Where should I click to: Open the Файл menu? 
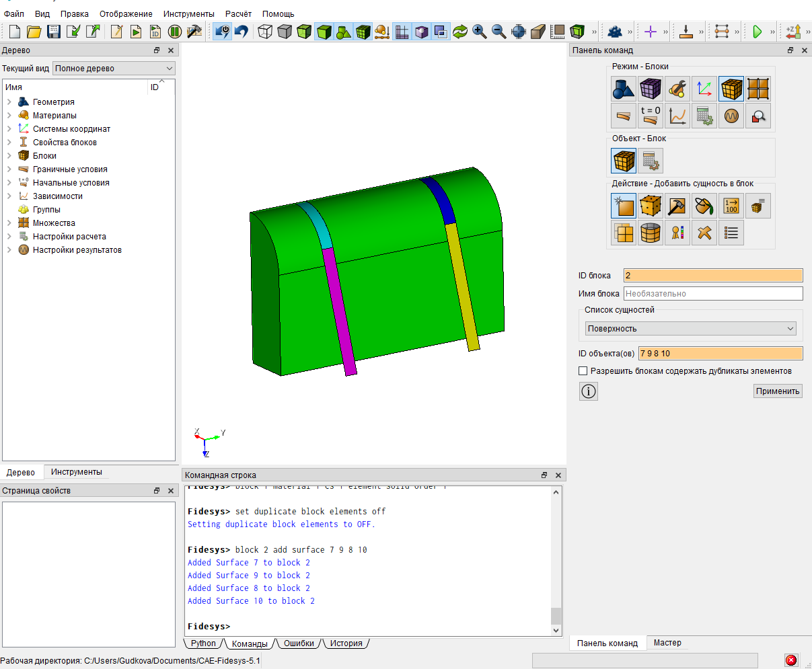(x=13, y=13)
